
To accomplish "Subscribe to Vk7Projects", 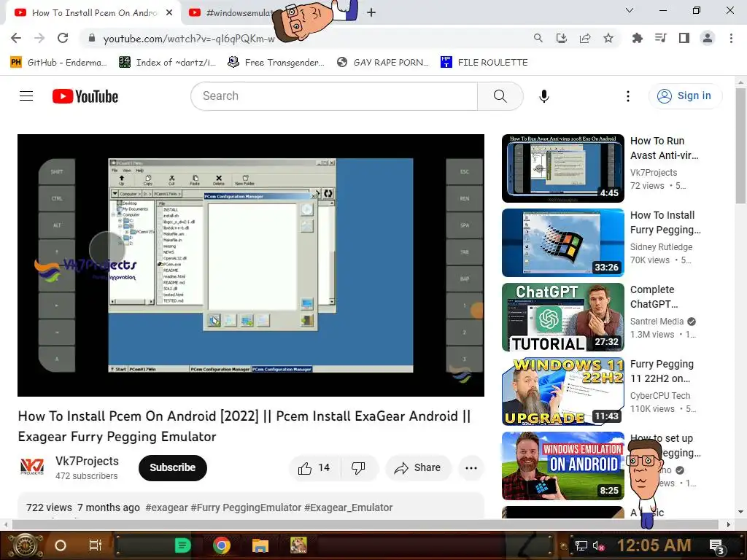I will click(172, 467).
